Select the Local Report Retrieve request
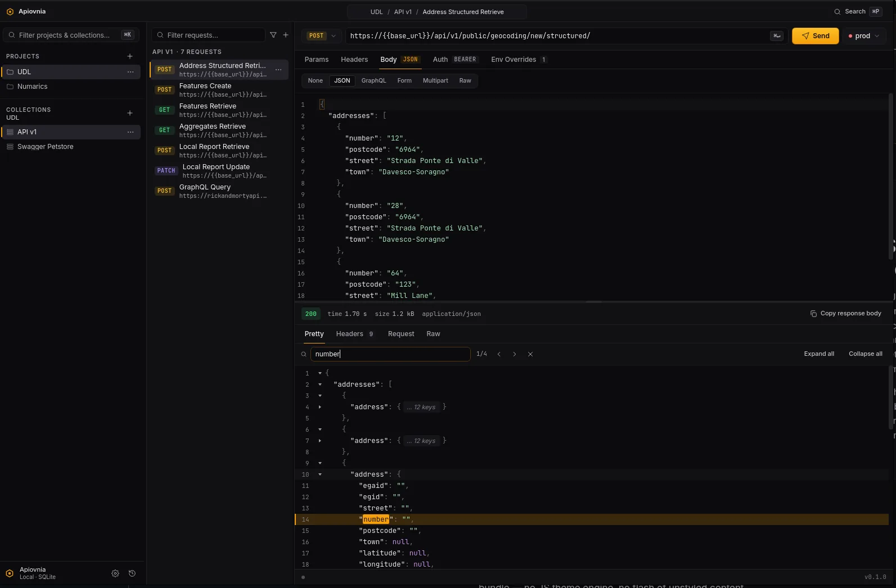896x588 pixels. point(219,151)
